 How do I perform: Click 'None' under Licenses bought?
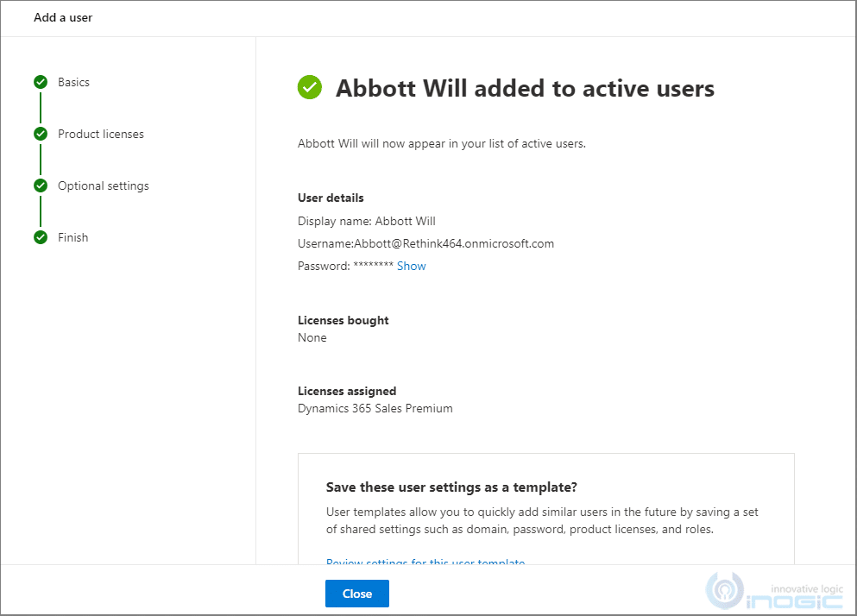(312, 338)
